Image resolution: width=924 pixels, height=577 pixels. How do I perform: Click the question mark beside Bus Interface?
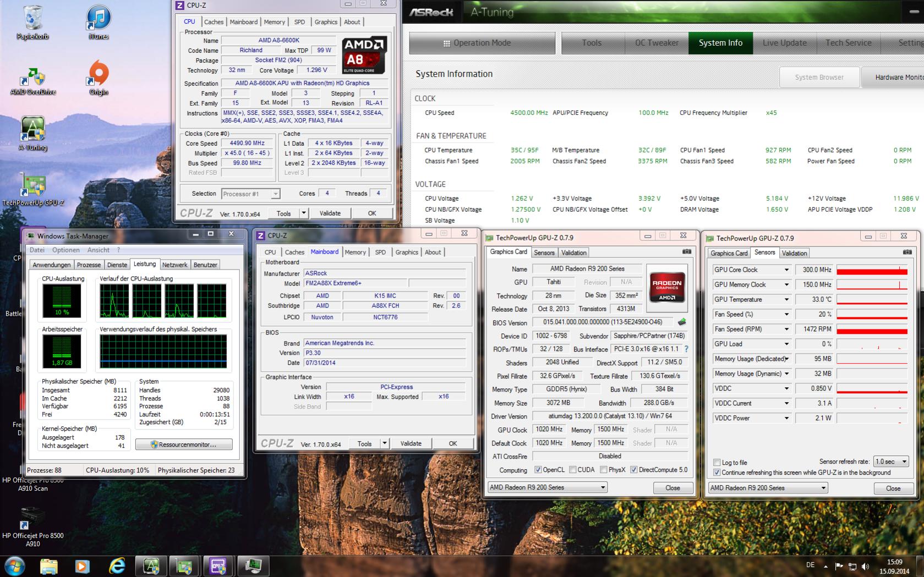[x=686, y=349]
